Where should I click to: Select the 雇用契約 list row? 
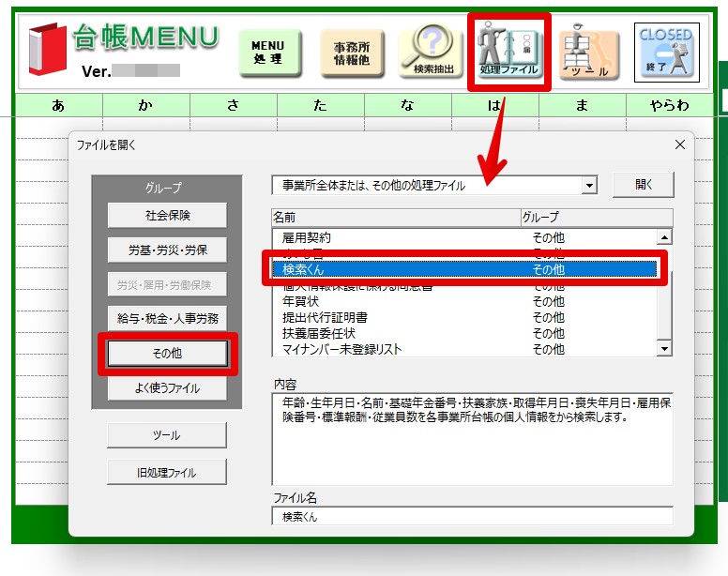point(464,237)
